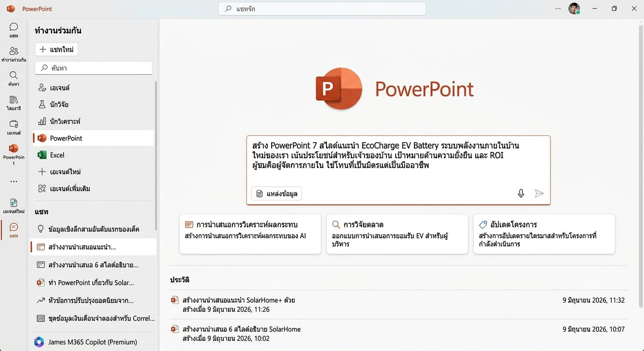Click the lightbulb icon of ข้อมูลเชิงลึก chat
This screenshot has width=644, height=351.
click(40, 229)
